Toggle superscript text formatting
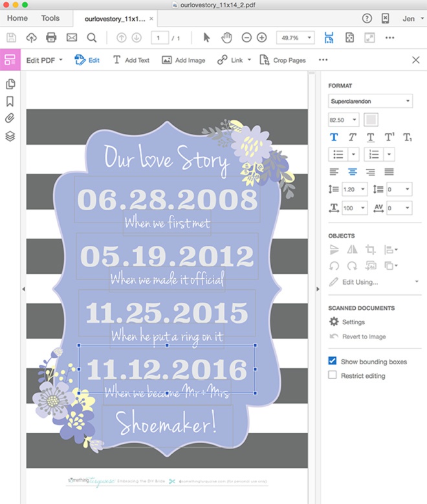 (x=389, y=138)
